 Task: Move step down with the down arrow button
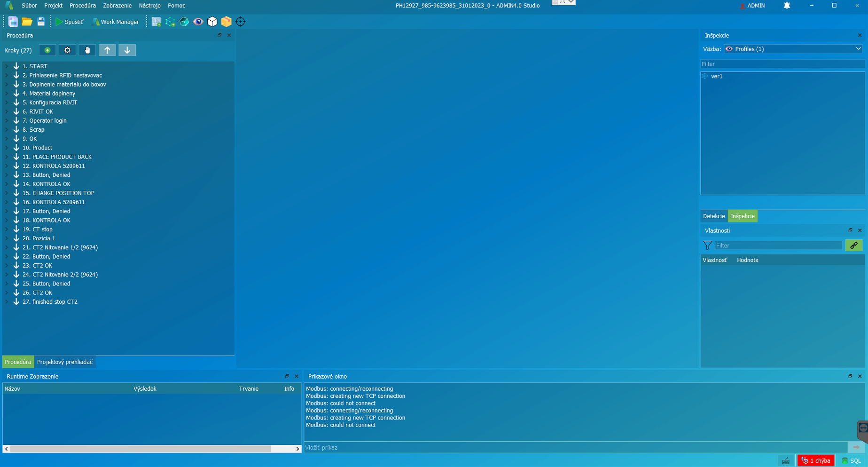coord(127,50)
